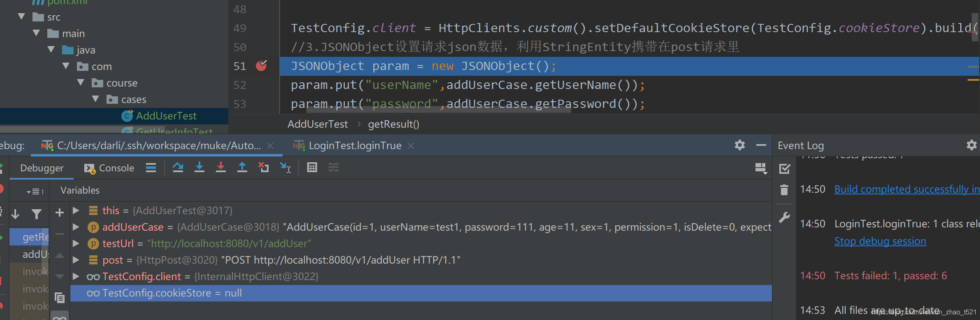
Task: Expand the 'this' variable node
Action: pyautogui.click(x=76, y=210)
